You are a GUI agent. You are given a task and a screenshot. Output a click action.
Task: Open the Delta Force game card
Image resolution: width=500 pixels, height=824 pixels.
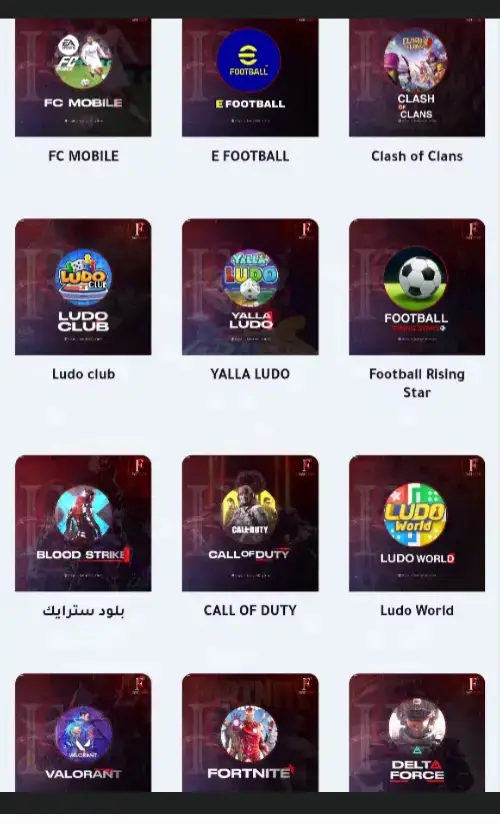417,733
